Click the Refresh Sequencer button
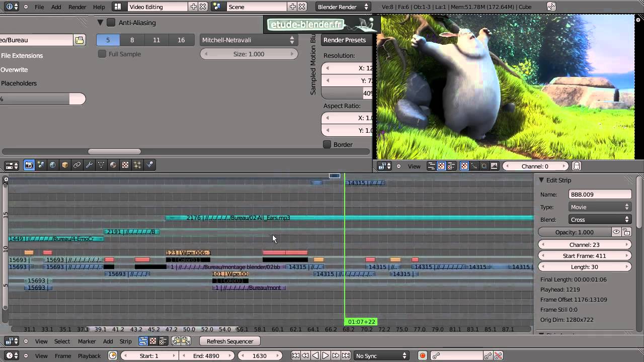This screenshot has width=644, height=362. 229,341
